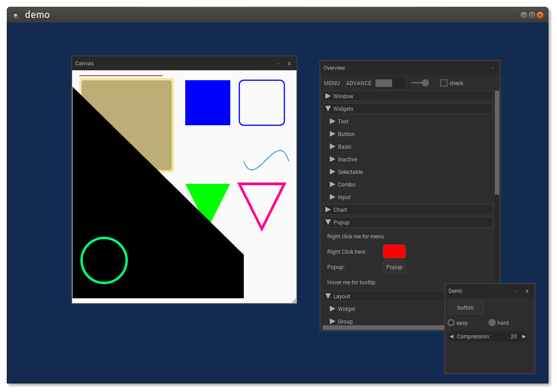The width and height of the screenshot is (557, 392).
Task: Click the 'Right Click here:' label
Action: [x=347, y=252]
